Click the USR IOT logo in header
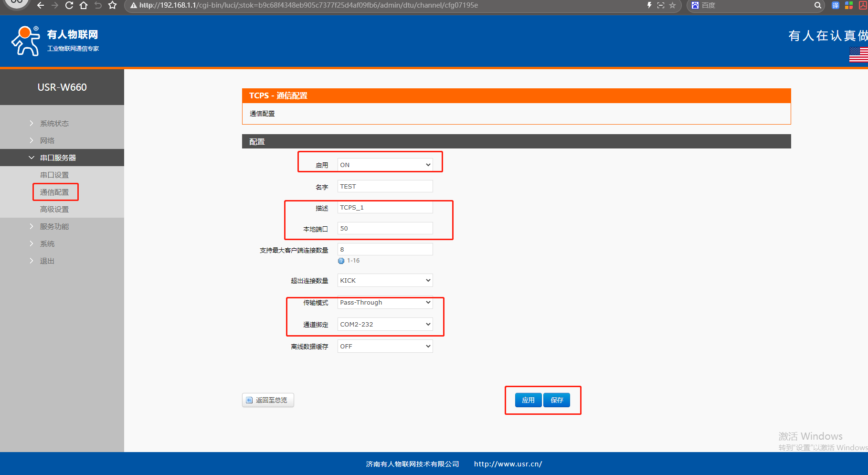 pyautogui.click(x=55, y=41)
